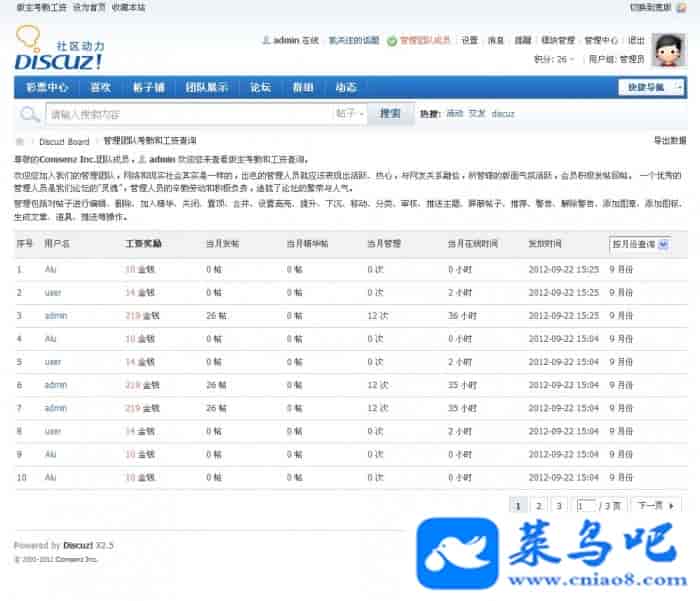This screenshot has width=700, height=601.
Task: Click the green check icon beside 管理团队成员
Action: click(392, 41)
